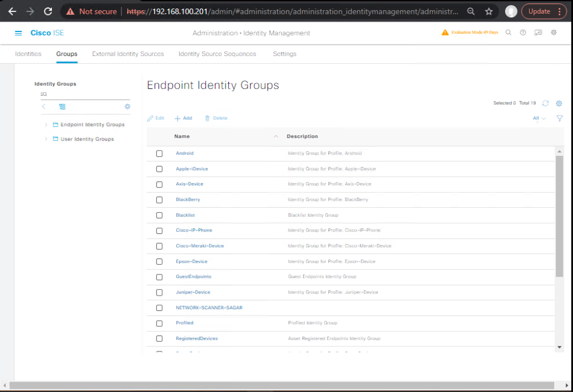
Task: Collapse Identity Groups panel with back arrow
Action: click(44, 107)
